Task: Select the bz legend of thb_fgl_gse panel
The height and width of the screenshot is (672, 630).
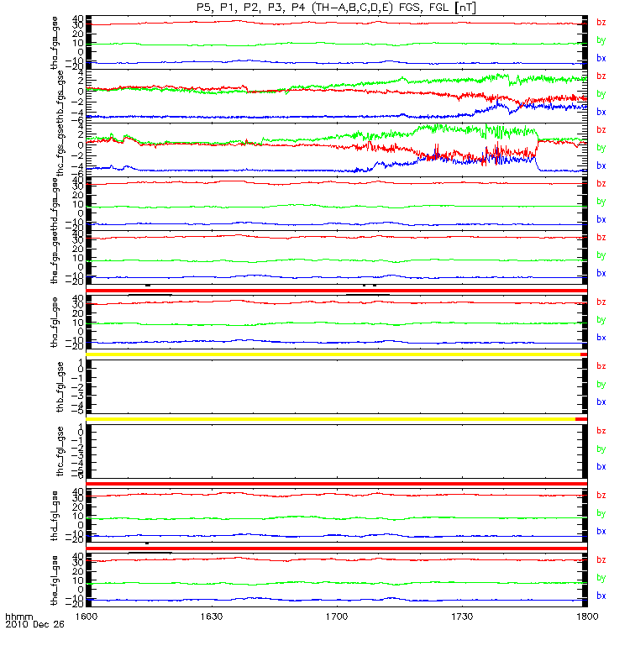Action: click(x=601, y=366)
